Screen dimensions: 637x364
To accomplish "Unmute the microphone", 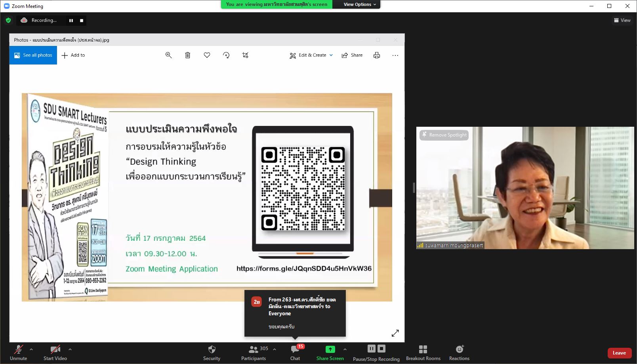I will 18,353.
